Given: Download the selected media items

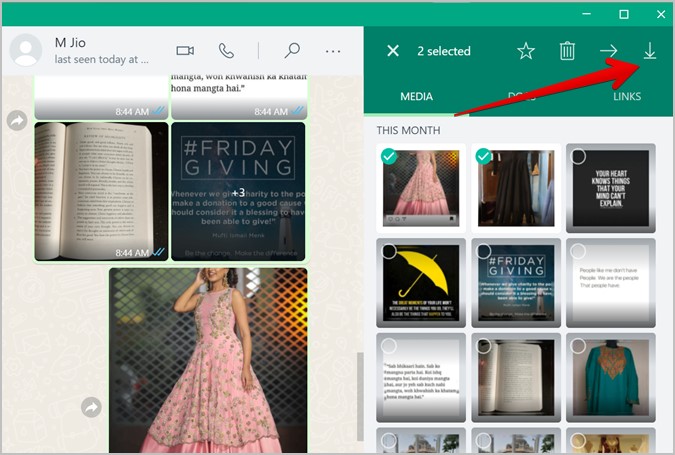Looking at the screenshot, I should tap(649, 51).
